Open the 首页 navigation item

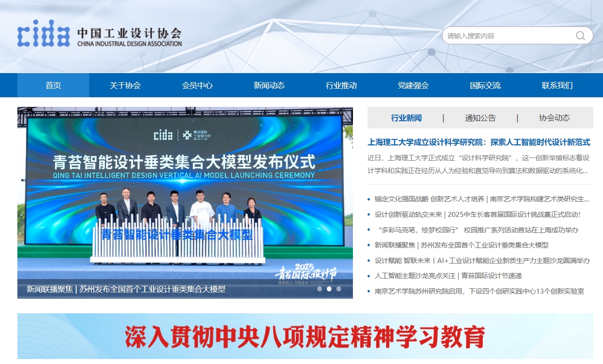click(x=53, y=85)
